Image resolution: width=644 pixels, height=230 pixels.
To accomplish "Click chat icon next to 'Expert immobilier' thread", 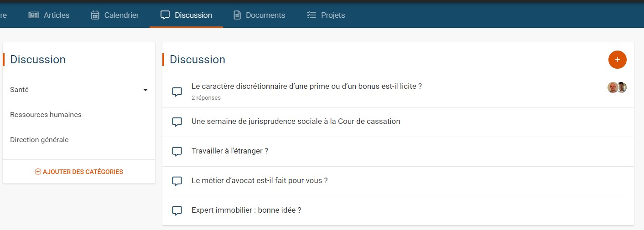I will click(x=177, y=210).
